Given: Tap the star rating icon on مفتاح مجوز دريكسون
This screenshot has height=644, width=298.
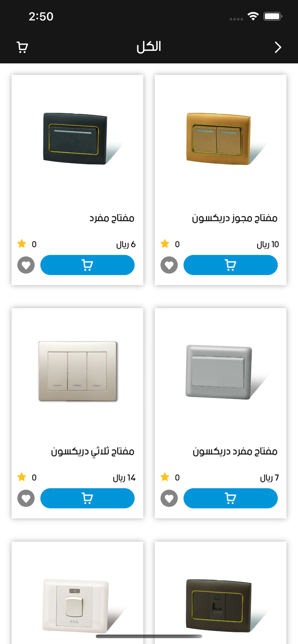Looking at the screenshot, I should [165, 244].
